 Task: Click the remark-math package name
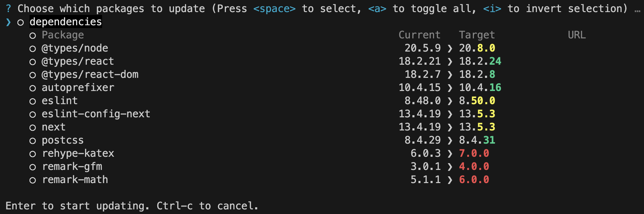click(x=75, y=180)
